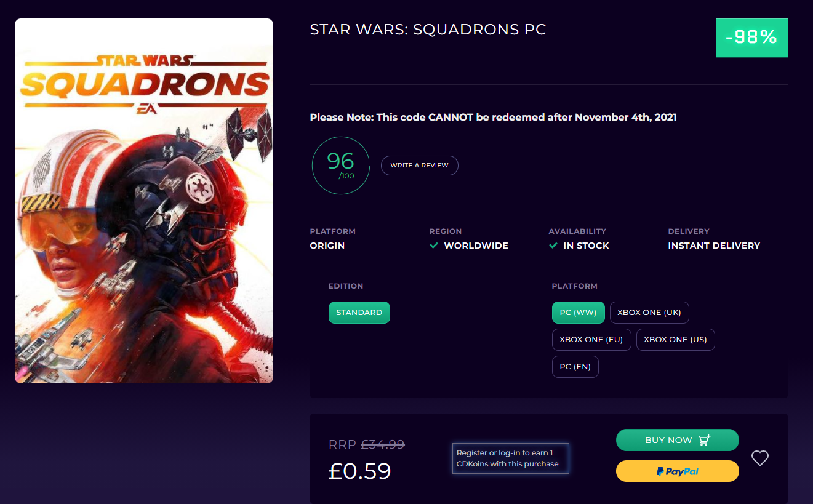Select PC (WW) platform option
Screen dimensions: 813x504
click(578, 313)
